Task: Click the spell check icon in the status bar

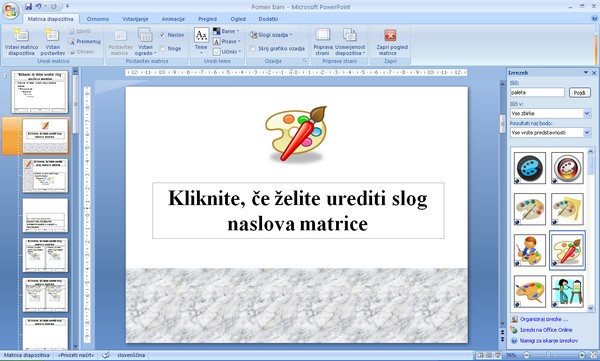Action: pyautogui.click(x=105, y=355)
